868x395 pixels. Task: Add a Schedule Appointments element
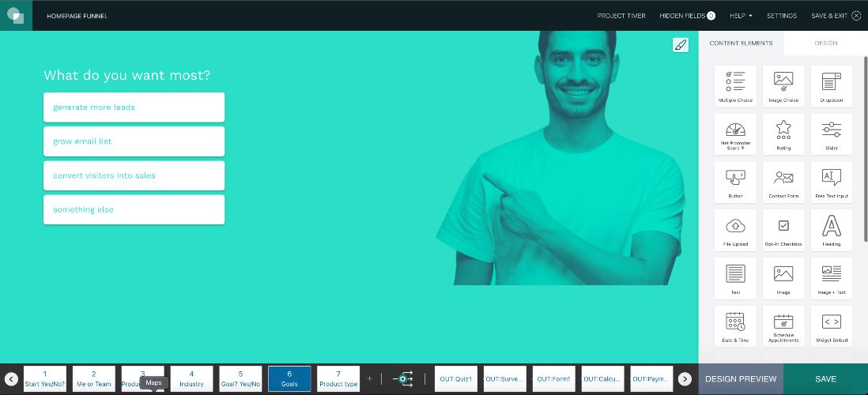(783, 326)
